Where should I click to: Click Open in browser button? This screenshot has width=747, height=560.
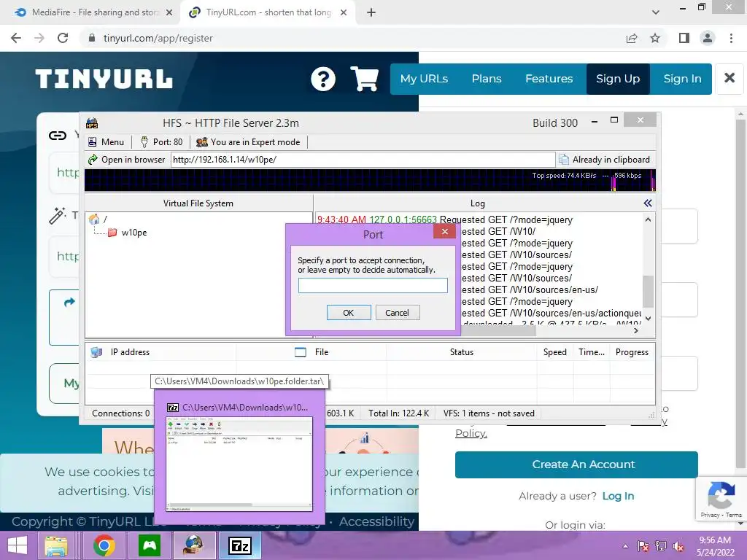coord(127,160)
